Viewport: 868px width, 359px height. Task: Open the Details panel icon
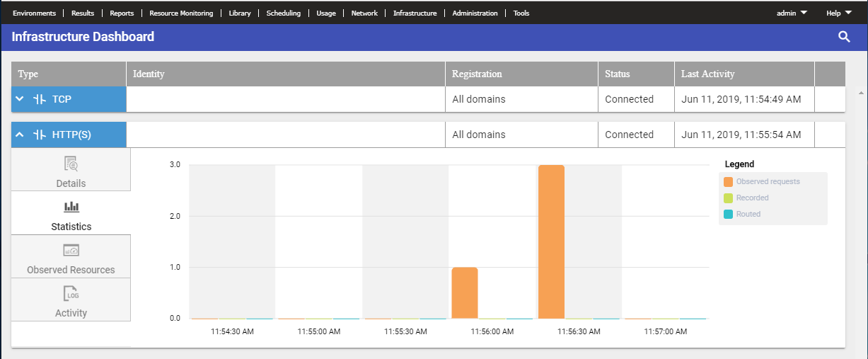71,164
